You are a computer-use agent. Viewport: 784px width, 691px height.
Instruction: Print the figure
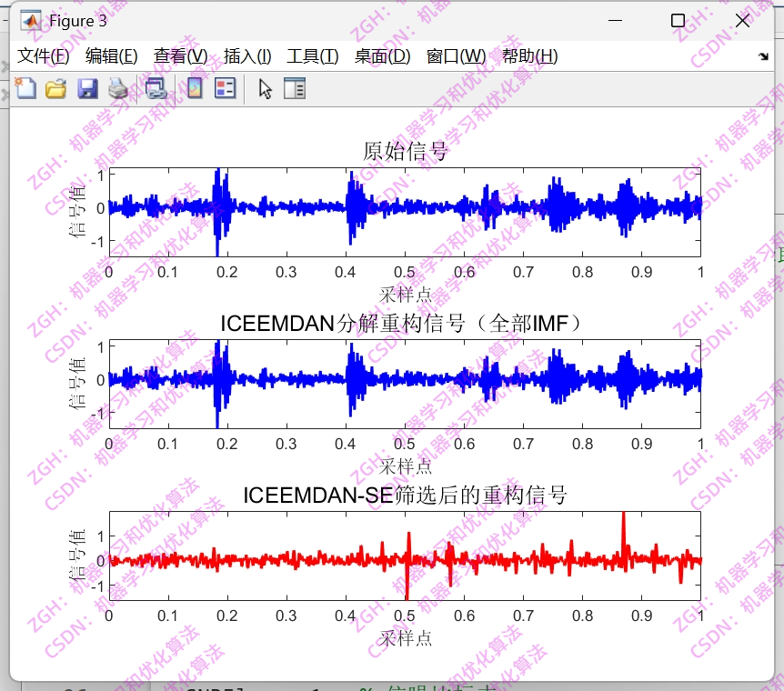118,88
